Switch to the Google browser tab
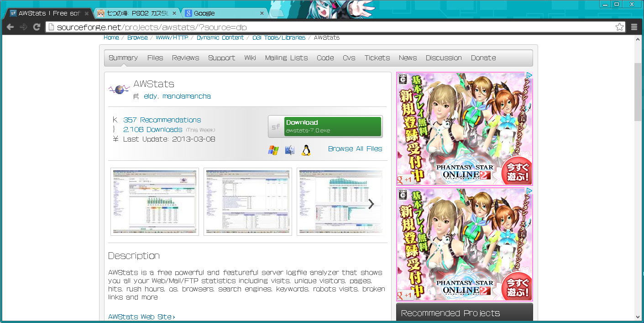This screenshot has height=323, width=644. [225, 13]
